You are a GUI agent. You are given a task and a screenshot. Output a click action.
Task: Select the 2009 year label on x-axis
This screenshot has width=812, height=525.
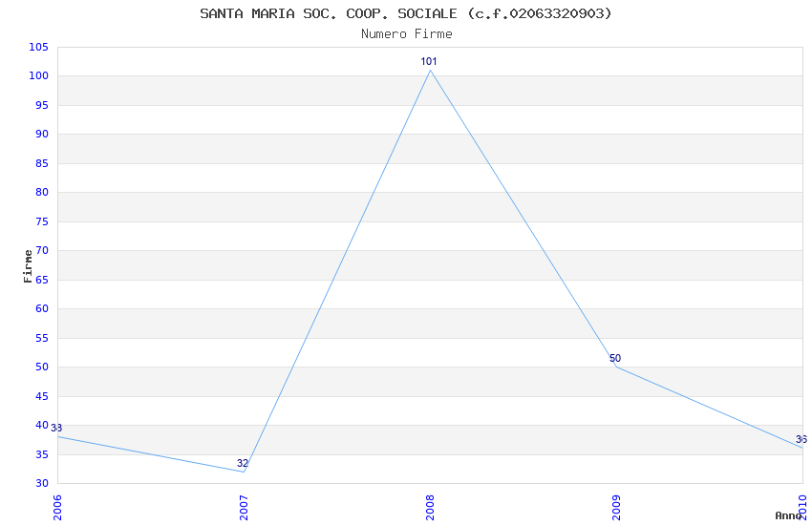616,508
